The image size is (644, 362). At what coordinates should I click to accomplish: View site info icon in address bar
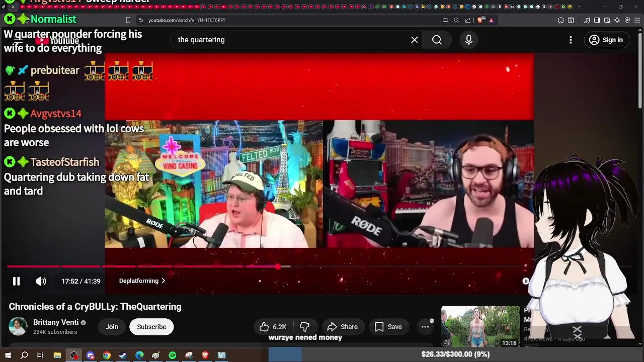tap(141, 20)
